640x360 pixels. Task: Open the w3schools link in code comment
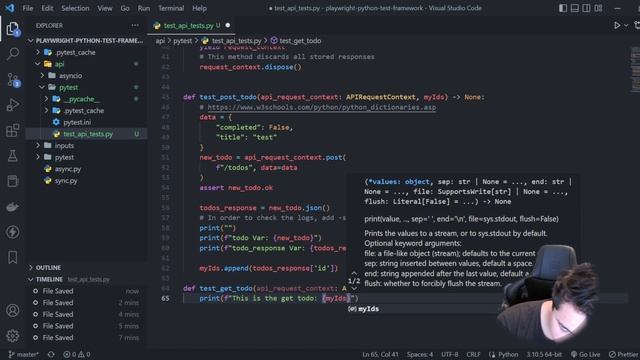click(322, 107)
